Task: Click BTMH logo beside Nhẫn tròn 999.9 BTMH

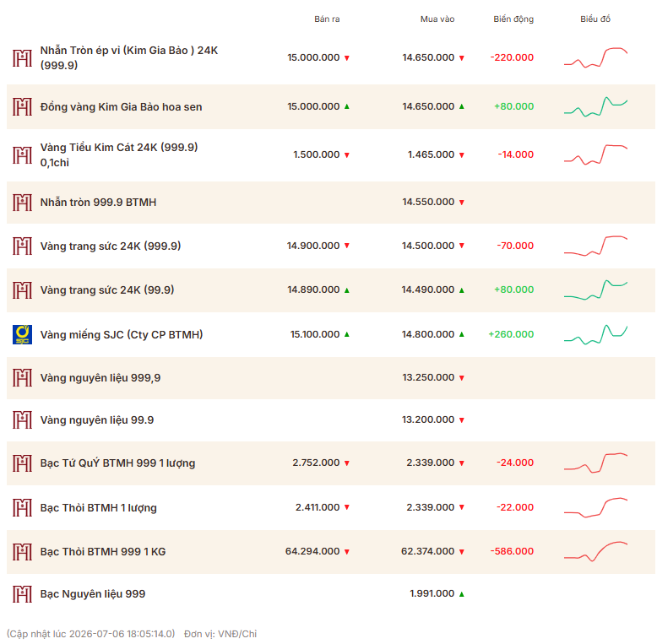Action: (22, 203)
